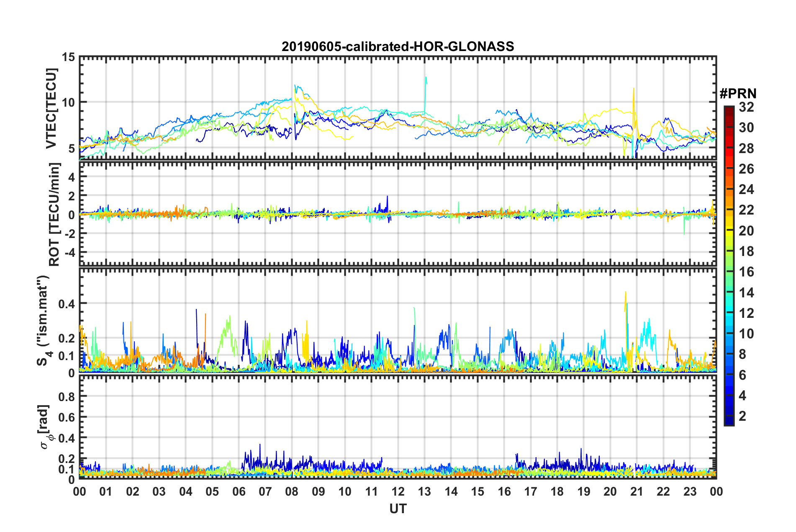Viewport: 796px width, 532px height.
Task: Click UT axis hour label "08"
Action: point(292,492)
